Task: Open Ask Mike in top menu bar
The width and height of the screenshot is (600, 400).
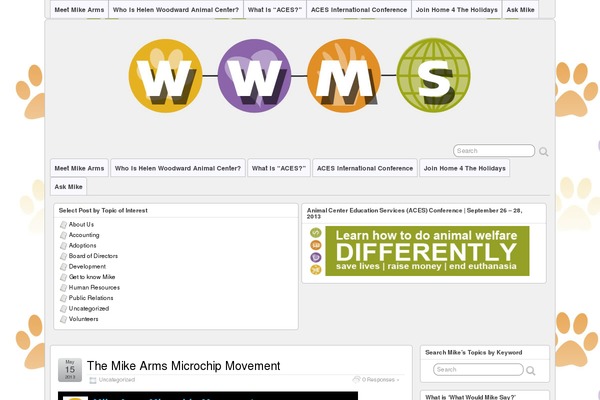Action: 520,10
